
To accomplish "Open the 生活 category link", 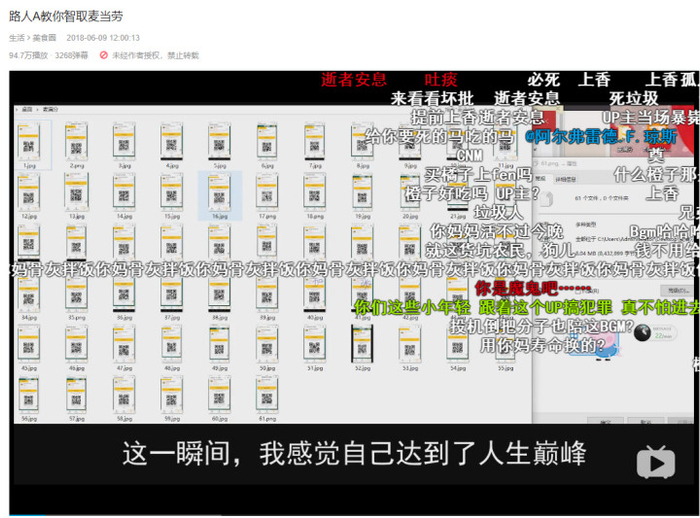I will tap(17, 38).
